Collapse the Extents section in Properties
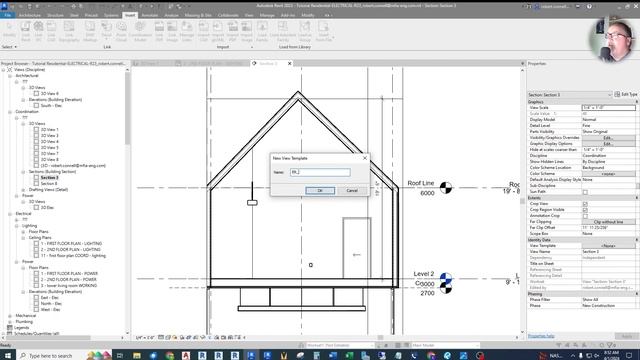 coord(636,198)
